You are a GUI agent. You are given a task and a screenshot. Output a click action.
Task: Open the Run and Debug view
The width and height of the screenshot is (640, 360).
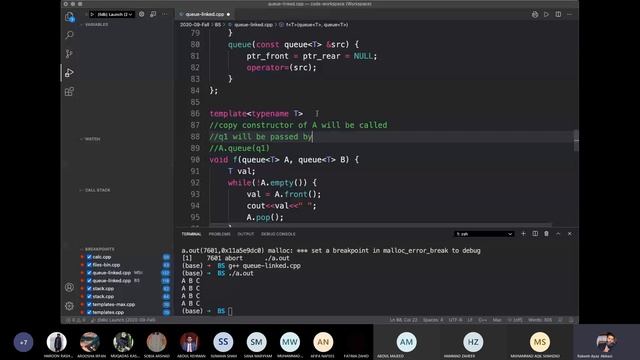pos(69,73)
